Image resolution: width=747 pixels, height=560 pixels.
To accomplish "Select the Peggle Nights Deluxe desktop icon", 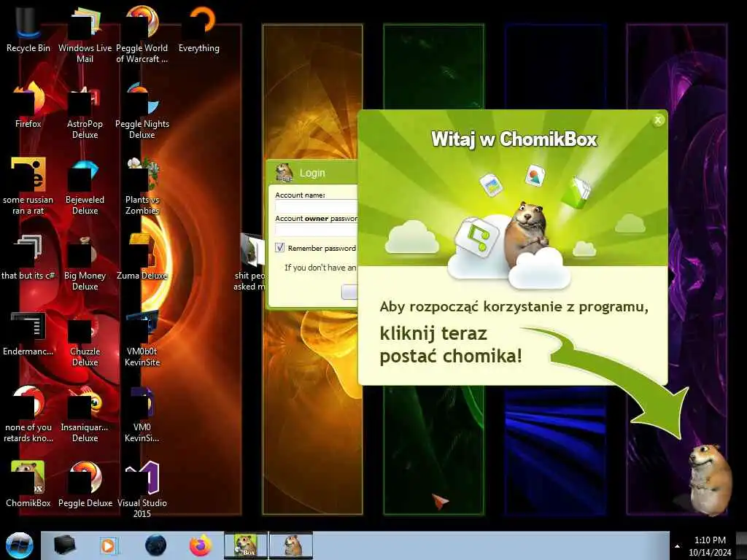I will pos(142,111).
